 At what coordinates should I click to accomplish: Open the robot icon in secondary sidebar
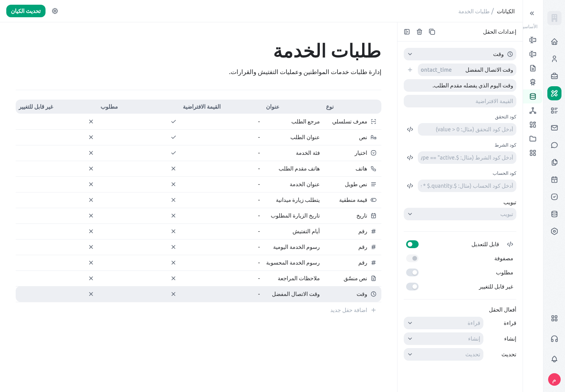tap(533, 82)
